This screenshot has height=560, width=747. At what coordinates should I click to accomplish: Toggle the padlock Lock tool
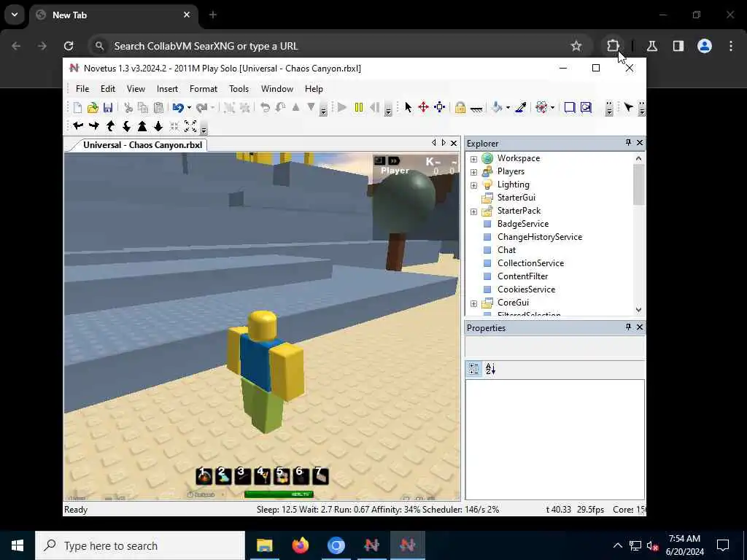[460, 108]
